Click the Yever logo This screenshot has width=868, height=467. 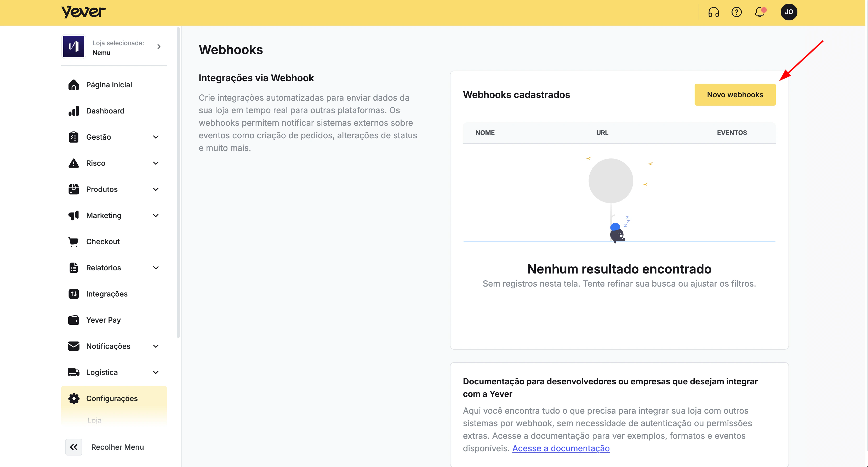click(83, 12)
